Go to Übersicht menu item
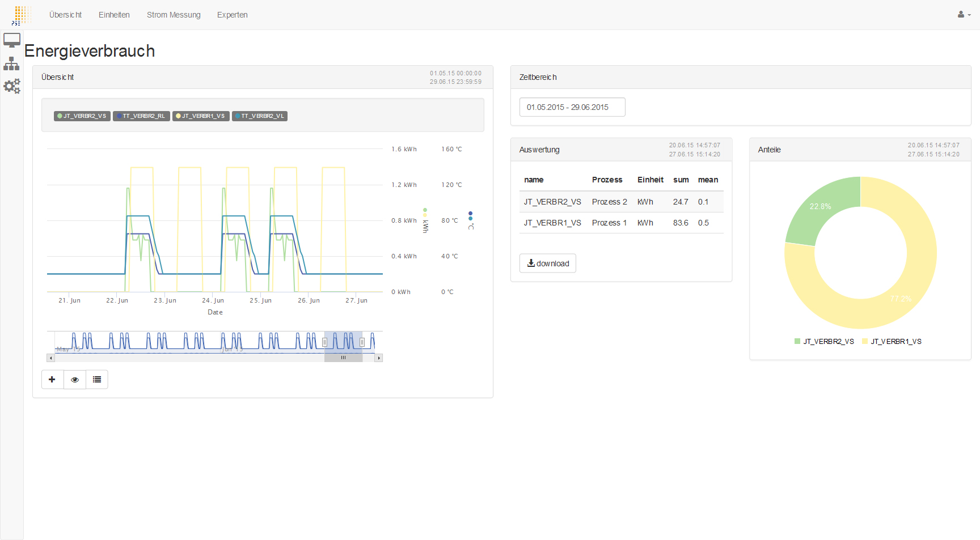The height and width of the screenshot is (540, 980). pos(65,15)
